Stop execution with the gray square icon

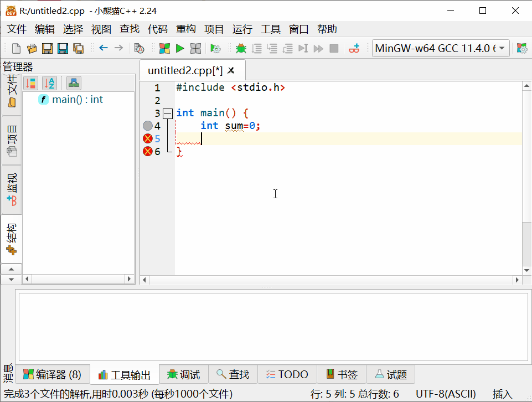click(334, 49)
